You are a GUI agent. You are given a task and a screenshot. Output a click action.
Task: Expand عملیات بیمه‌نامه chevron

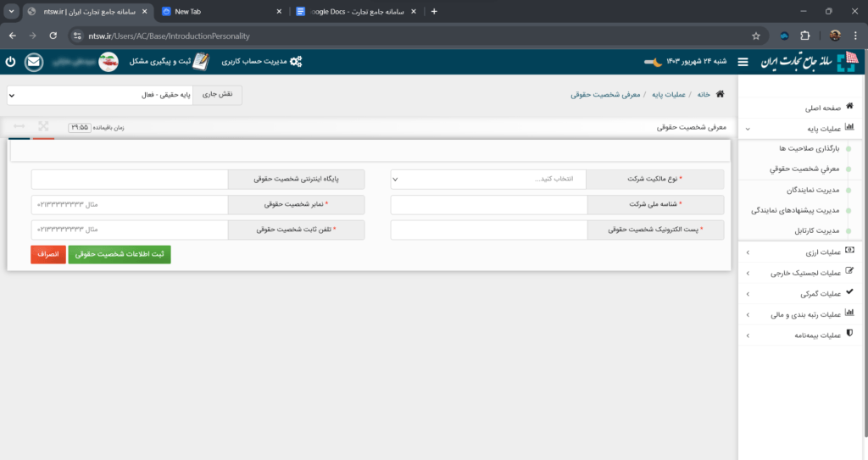click(x=748, y=335)
